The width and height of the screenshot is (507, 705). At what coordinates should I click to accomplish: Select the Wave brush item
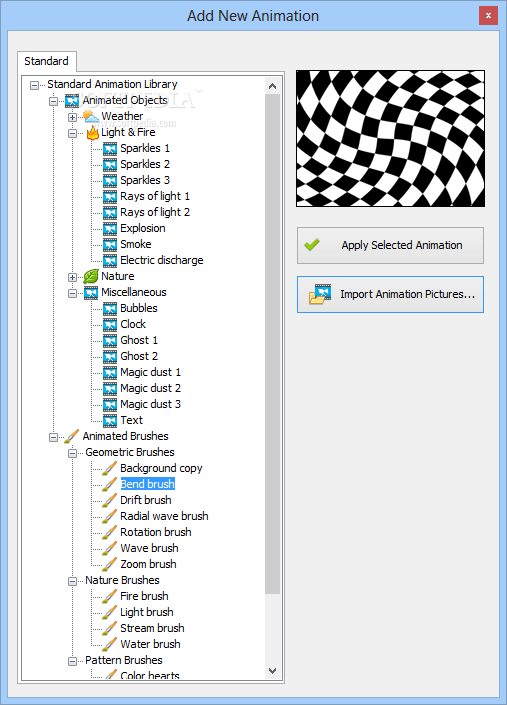click(149, 548)
